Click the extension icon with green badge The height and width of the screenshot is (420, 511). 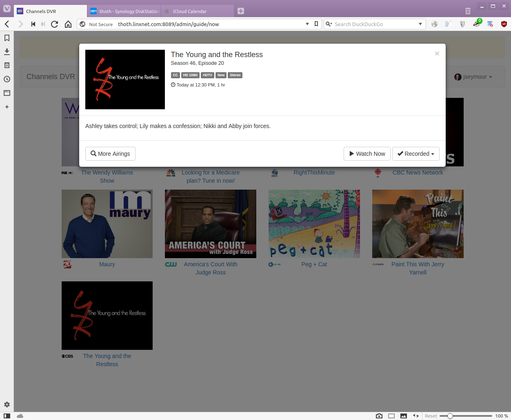[477, 24]
